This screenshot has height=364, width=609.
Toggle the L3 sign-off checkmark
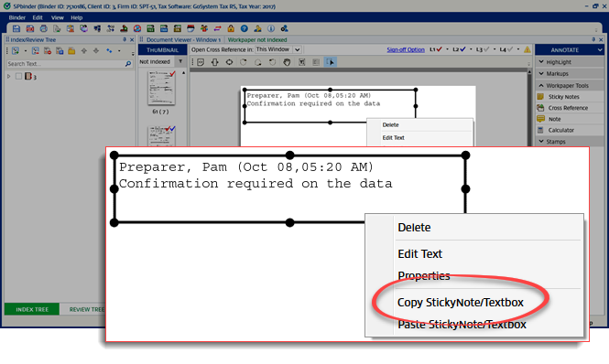(486, 49)
